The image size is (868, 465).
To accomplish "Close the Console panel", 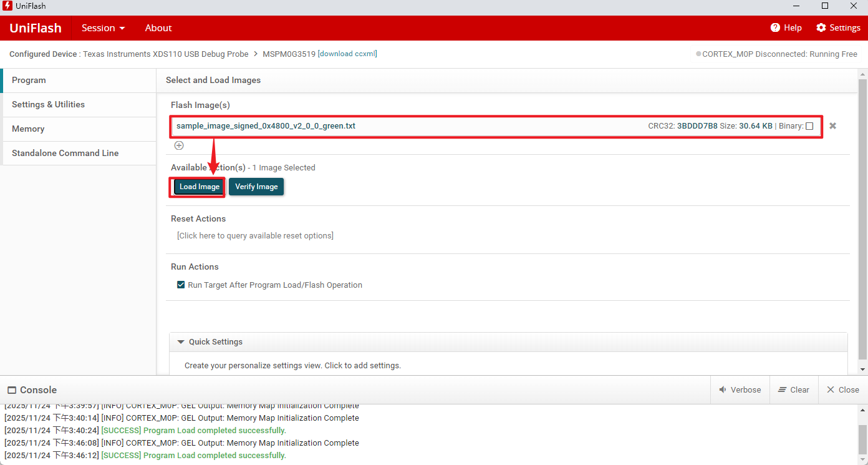I will 842,389.
